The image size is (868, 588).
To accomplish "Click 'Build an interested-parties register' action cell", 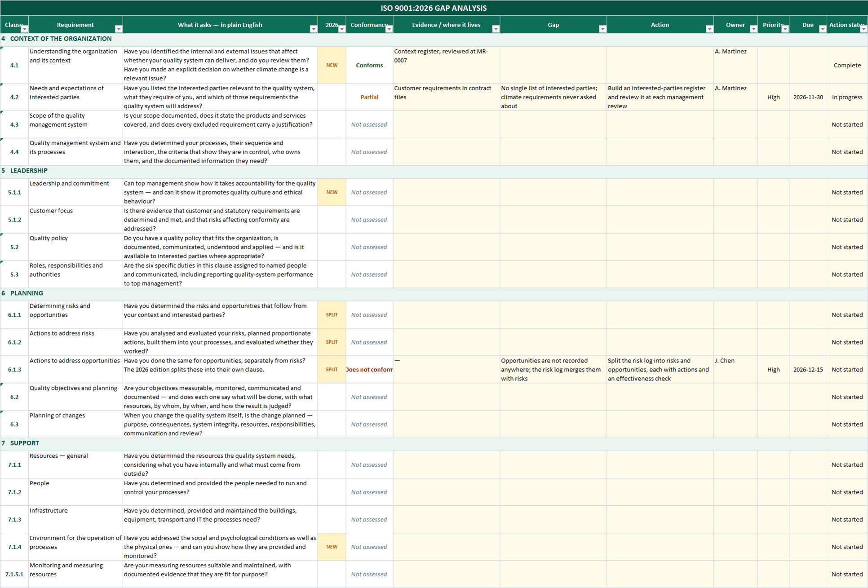I will [x=660, y=97].
